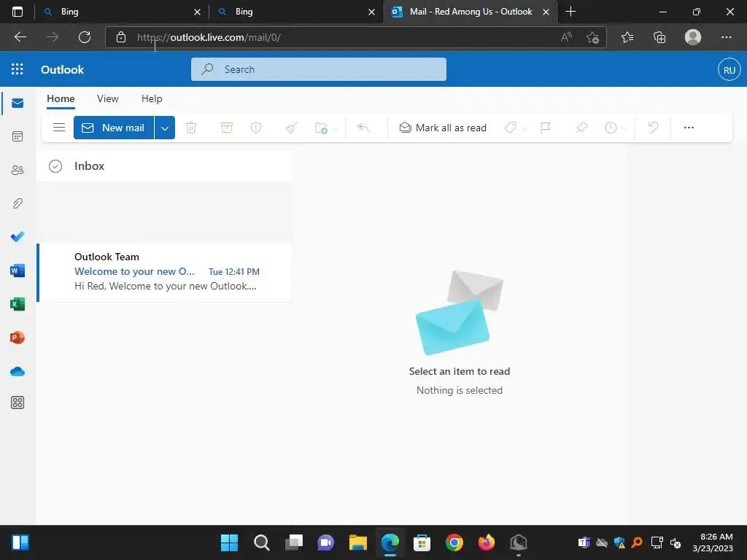Image resolution: width=747 pixels, height=560 pixels.
Task: Open the Outlook app launcher grid
Action: point(18,69)
